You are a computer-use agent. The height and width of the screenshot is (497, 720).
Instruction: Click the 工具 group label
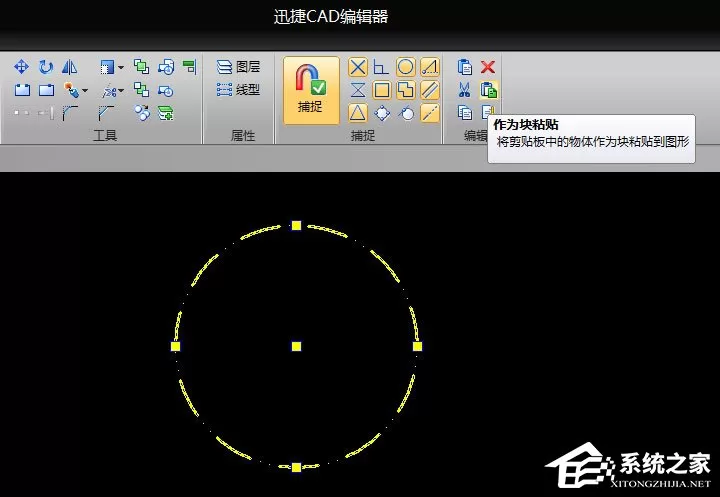pos(105,136)
